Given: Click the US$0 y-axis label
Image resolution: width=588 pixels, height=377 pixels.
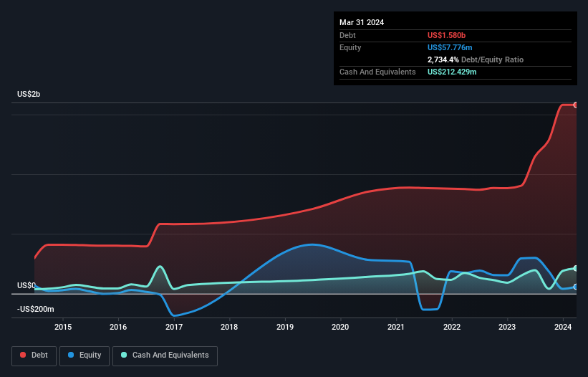Looking at the screenshot, I should tap(26, 285).
